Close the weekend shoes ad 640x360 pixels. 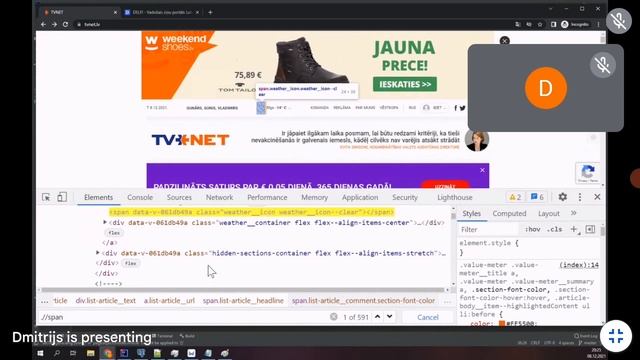(504, 41)
